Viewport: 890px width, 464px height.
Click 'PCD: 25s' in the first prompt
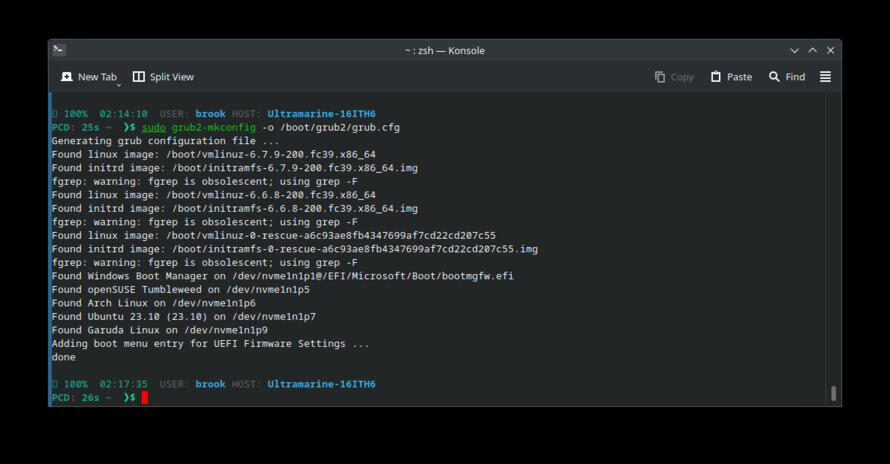[x=75, y=127]
